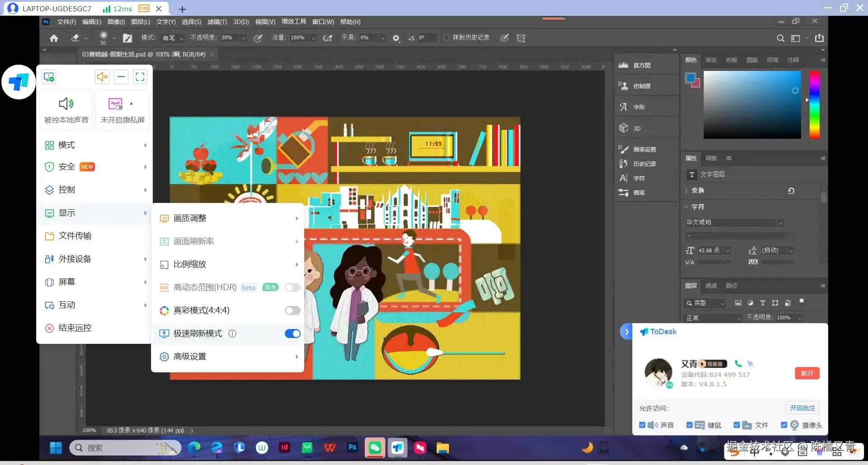This screenshot has height=465, width=868.
Task: Click the 开启批注 button
Action: [802, 408]
